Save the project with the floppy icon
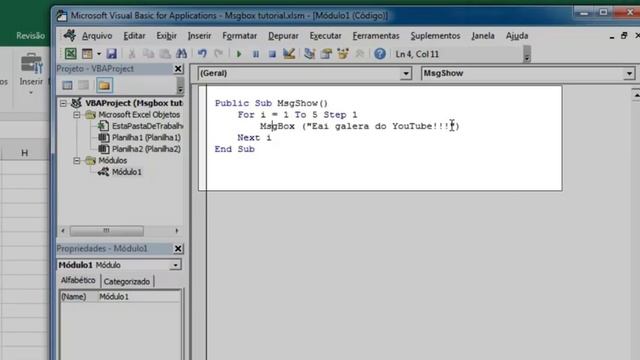This screenshot has height=360, width=640. [x=111, y=53]
